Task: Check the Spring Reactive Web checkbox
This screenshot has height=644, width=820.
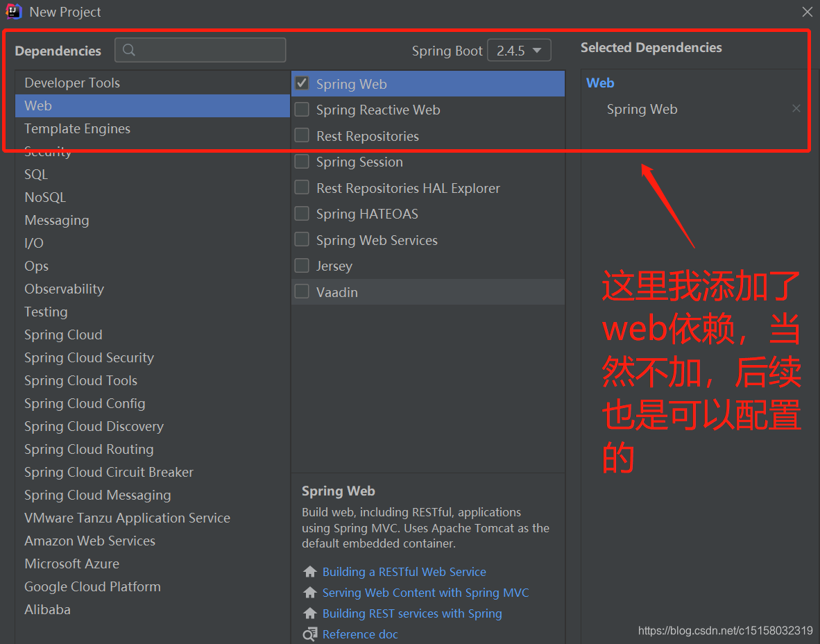Action: [302, 110]
